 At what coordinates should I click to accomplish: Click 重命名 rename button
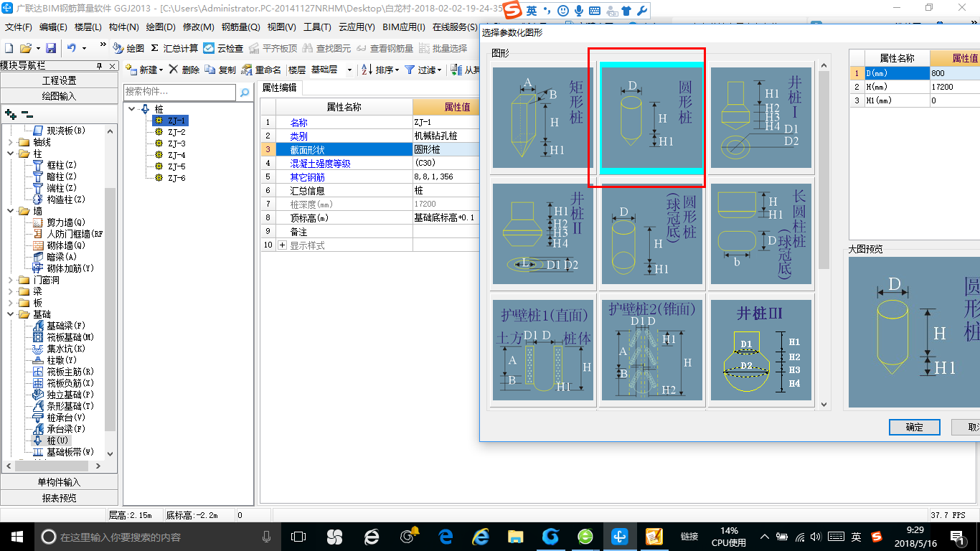click(x=261, y=70)
